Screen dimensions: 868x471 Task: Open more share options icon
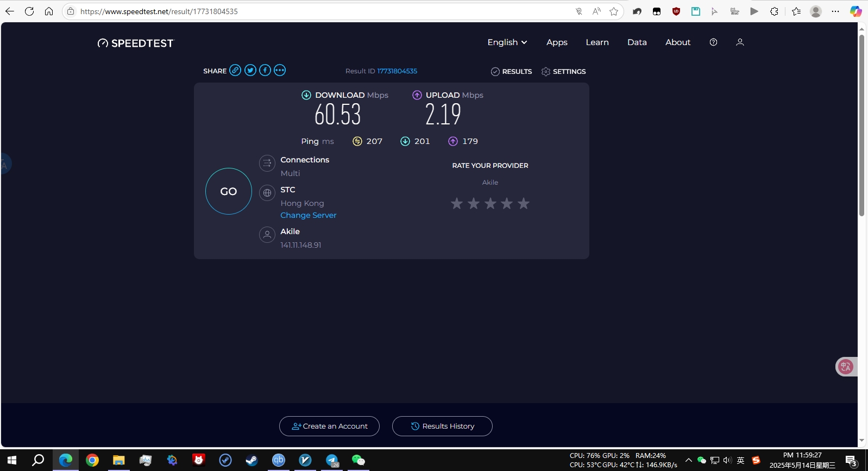pyautogui.click(x=280, y=70)
